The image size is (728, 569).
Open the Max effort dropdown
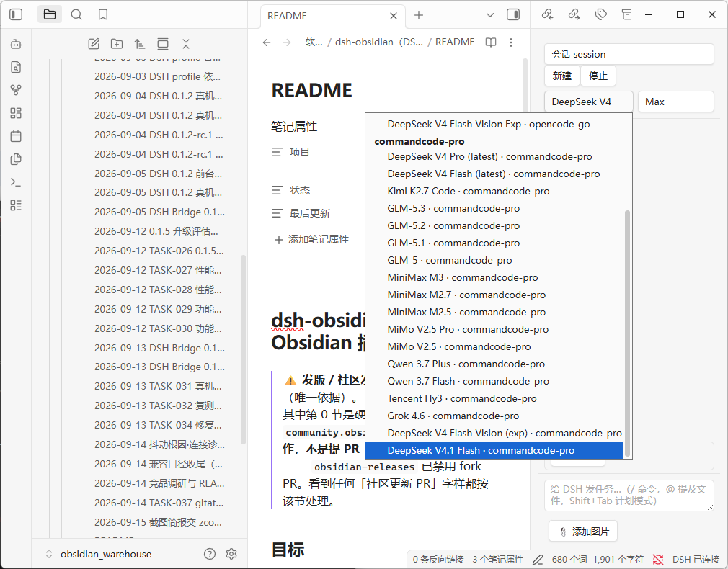coord(675,102)
